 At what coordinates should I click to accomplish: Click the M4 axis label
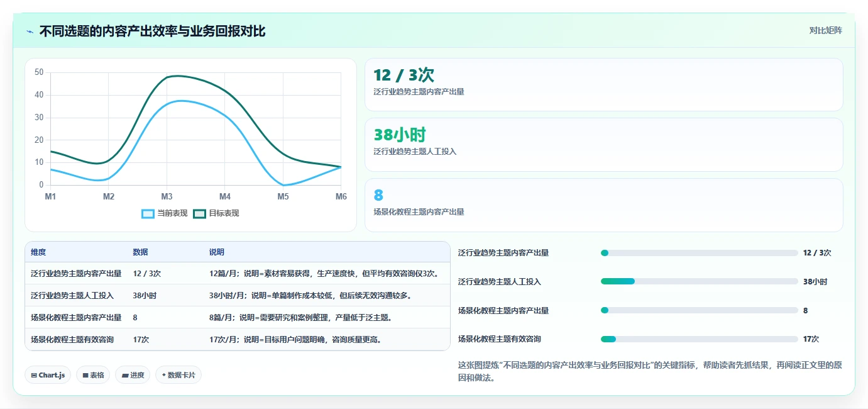(225, 197)
